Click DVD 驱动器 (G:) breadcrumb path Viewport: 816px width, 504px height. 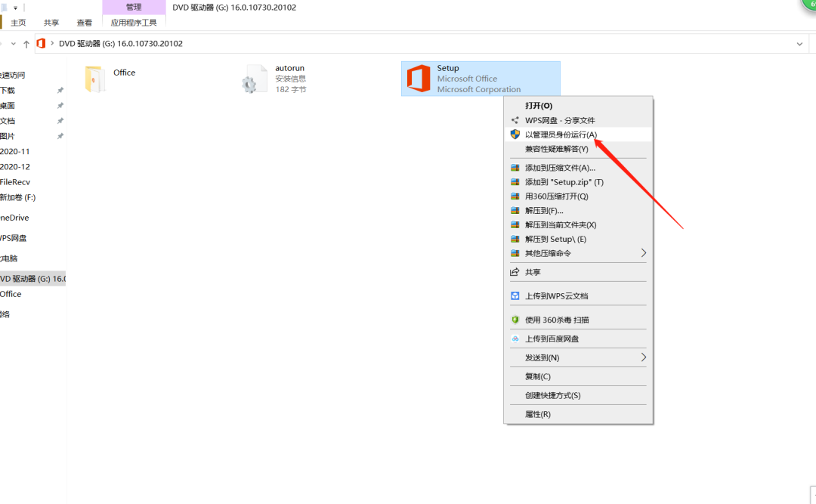click(x=121, y=44)
